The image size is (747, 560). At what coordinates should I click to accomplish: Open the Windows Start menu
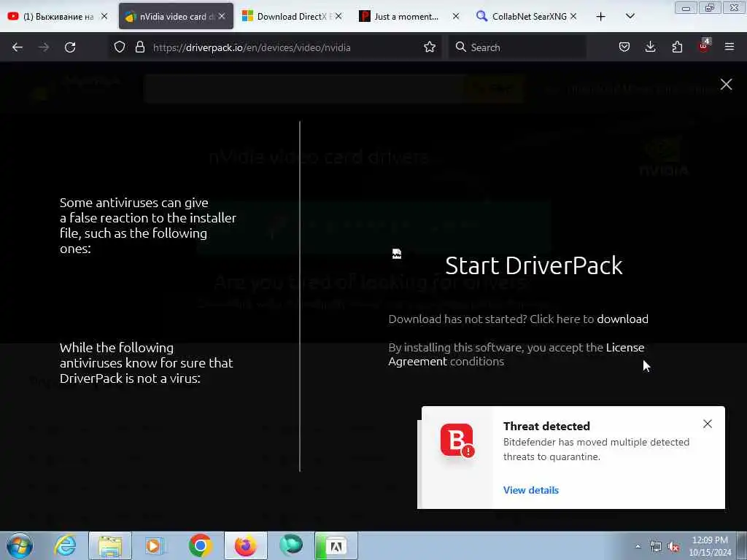[20, 545]
